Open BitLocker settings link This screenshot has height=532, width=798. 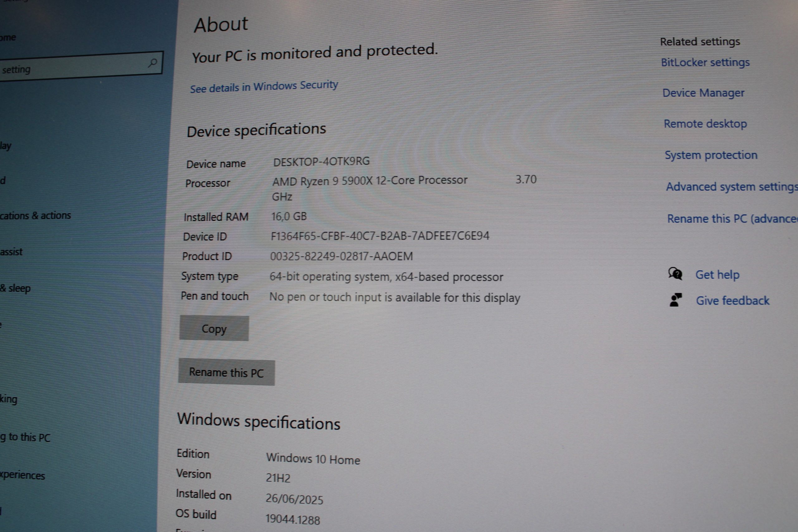click(705, 62)
